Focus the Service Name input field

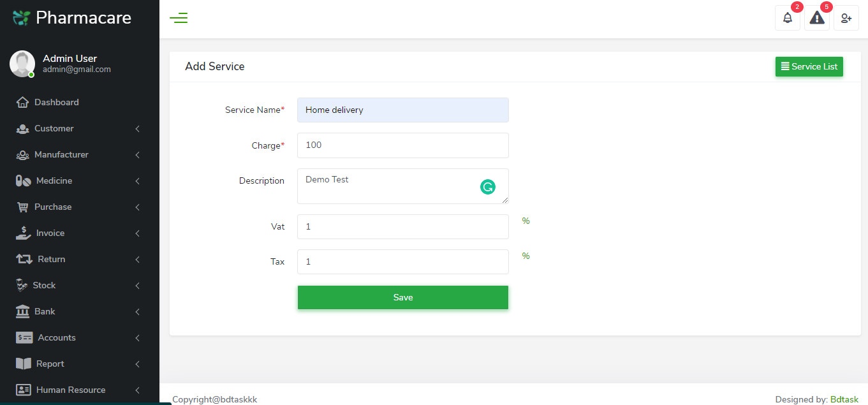(x=402, y=110)
